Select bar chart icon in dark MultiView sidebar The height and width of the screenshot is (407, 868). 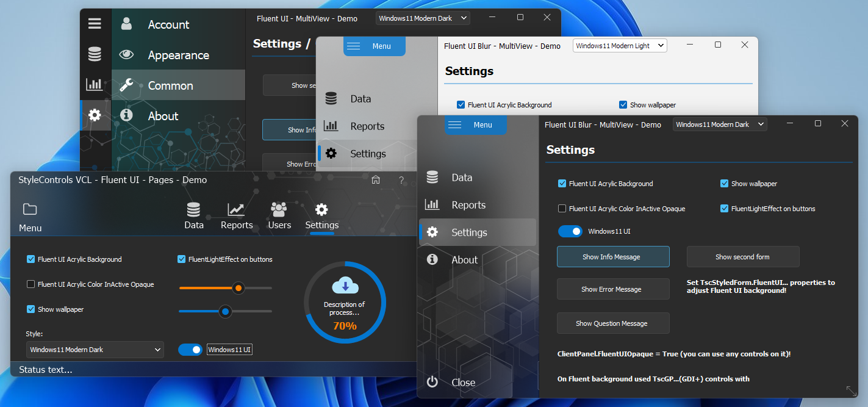point(95,84)
